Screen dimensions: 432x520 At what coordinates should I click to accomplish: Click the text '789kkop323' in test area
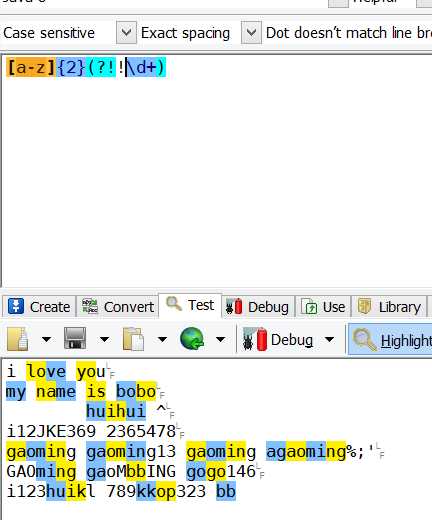pos(156,491)
